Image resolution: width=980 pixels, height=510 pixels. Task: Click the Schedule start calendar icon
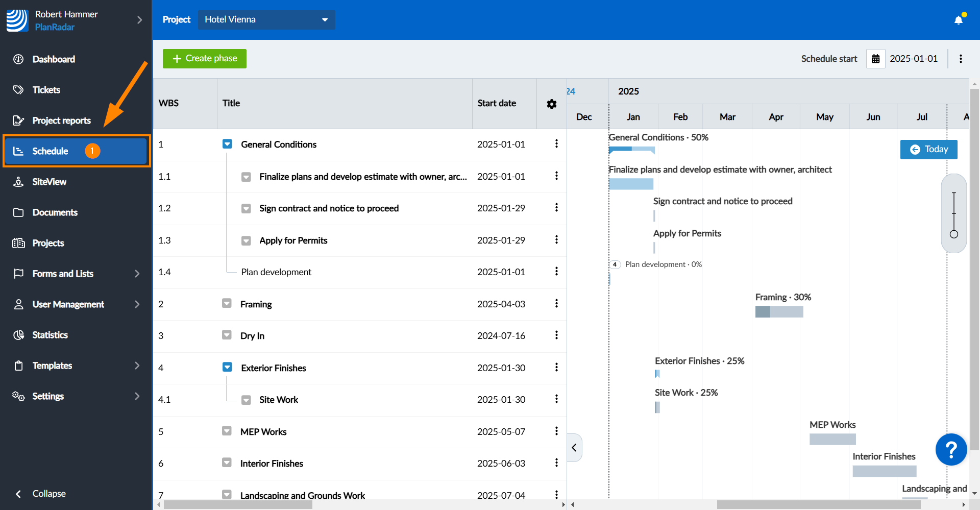(x=875, y=59)
